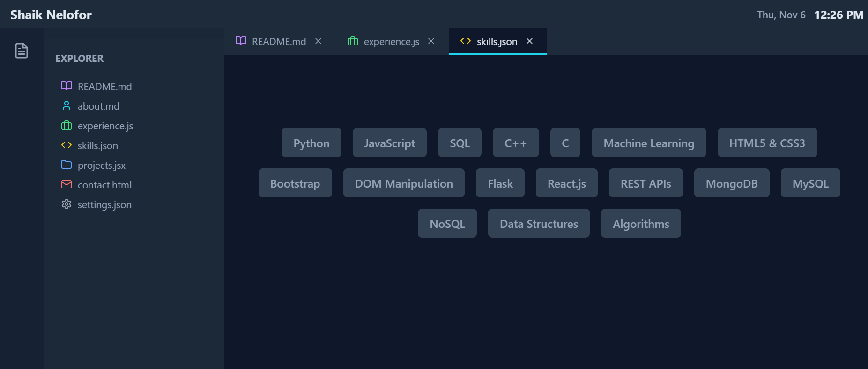Viewport: 868px width, 369px height.
Task: Click the Shaik Nelofor title in header
Action: pyautogui.click(x=51, y=15)
